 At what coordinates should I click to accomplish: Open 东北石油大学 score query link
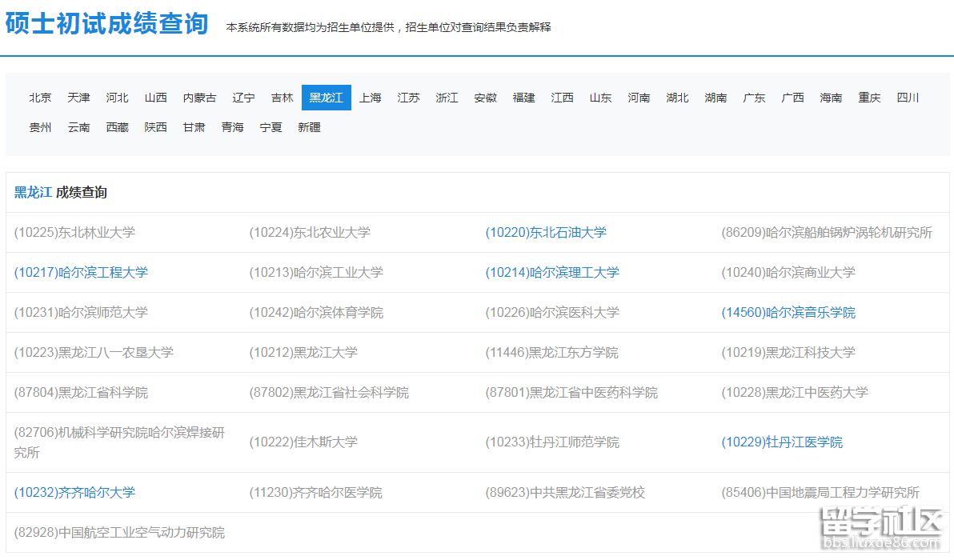(x=545, y=232)
